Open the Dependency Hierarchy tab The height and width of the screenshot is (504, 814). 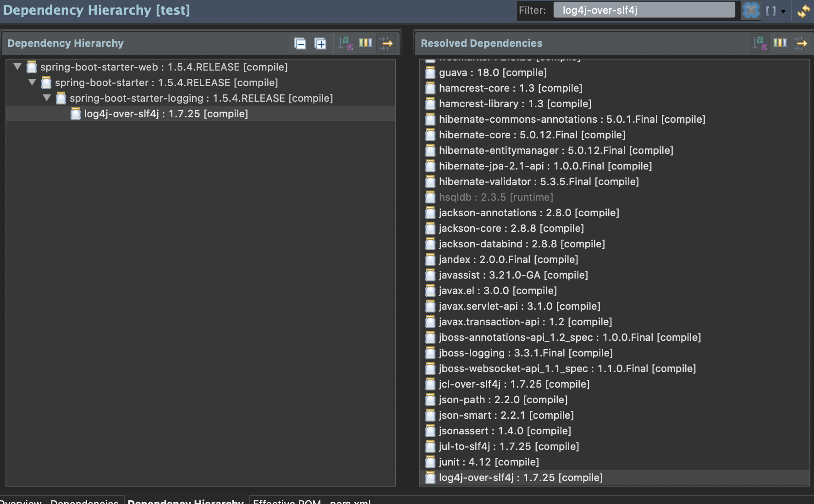[186, 502]
